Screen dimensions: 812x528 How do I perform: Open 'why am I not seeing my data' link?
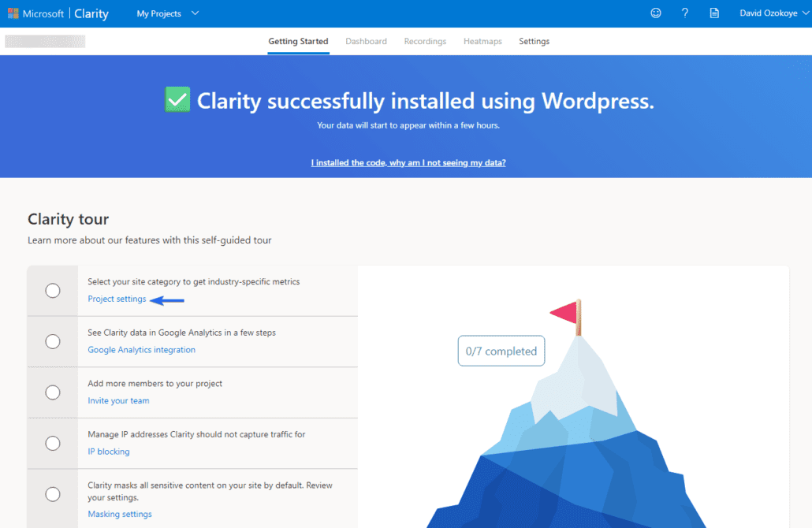point(408,162)
